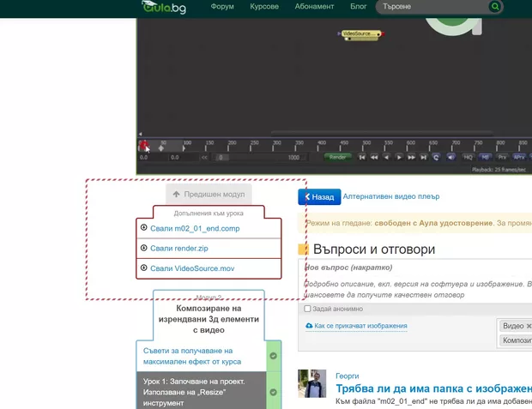Image resolution: width=532 pixels, height=409 pixels.
Task: Click the step-forward double-arrow button
Action: (x=411, y=158)
